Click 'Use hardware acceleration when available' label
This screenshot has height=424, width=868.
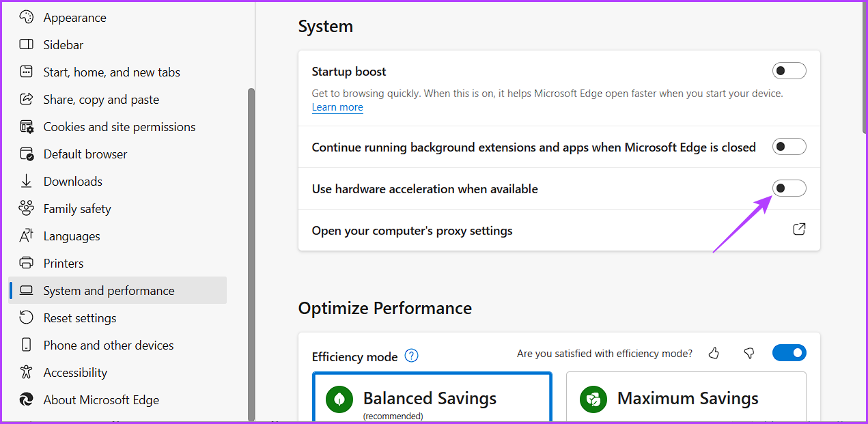(425, 189)
